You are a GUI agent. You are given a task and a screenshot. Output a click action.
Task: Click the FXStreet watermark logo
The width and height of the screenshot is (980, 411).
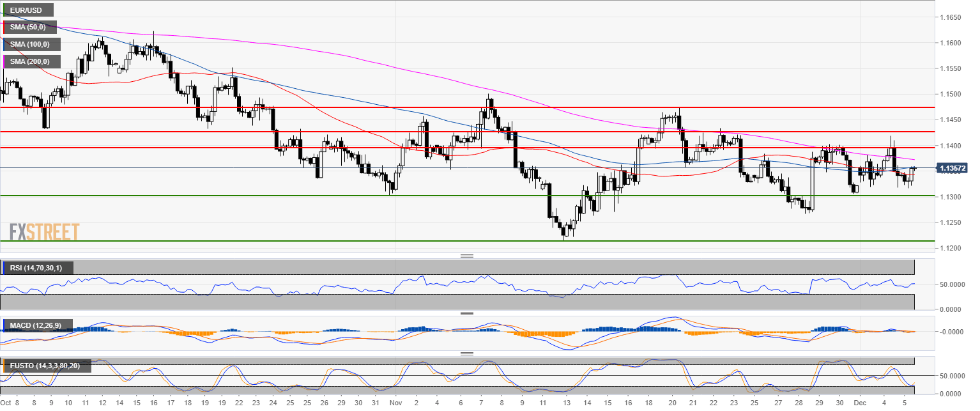coord(44,231)
